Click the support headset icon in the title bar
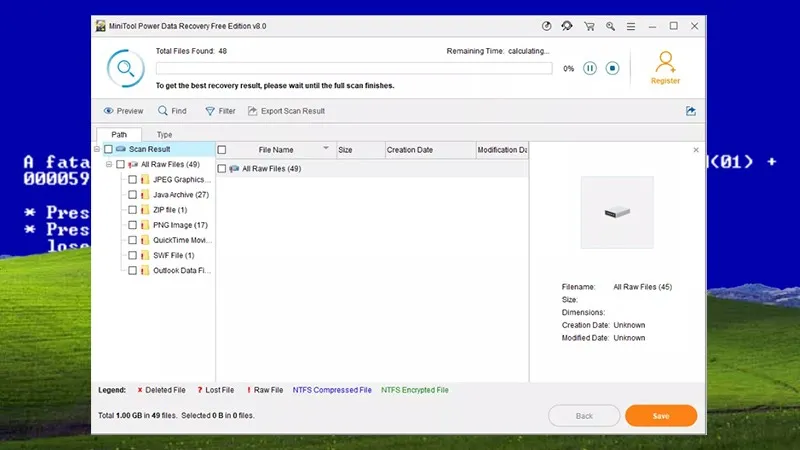The width and height of the screenshot is (800, 450). pyautogui.click(x=567, y=26)
